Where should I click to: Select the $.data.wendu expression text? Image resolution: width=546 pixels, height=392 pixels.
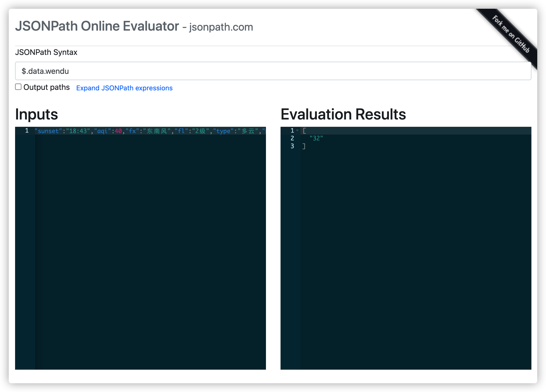(45, 71)
